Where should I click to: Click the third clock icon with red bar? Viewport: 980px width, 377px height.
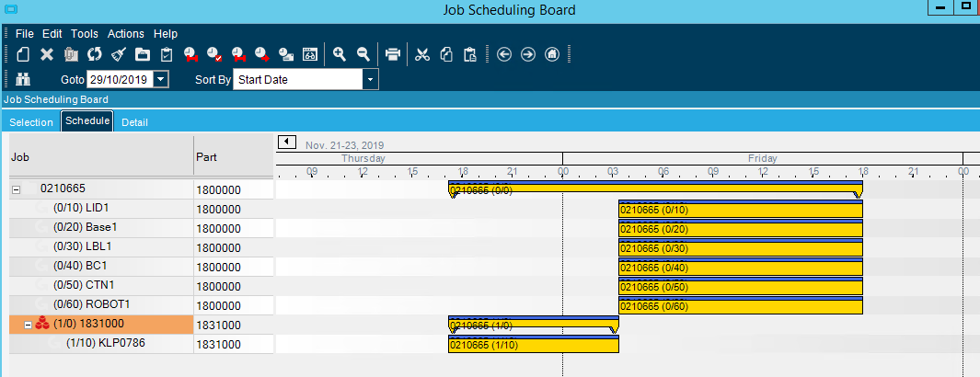tap(238, 54)
